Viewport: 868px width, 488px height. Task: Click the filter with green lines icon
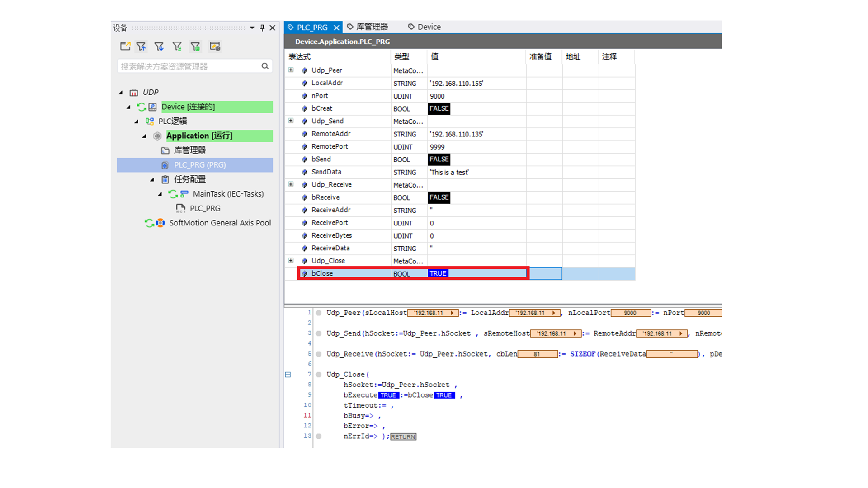[x=177, y=46]
